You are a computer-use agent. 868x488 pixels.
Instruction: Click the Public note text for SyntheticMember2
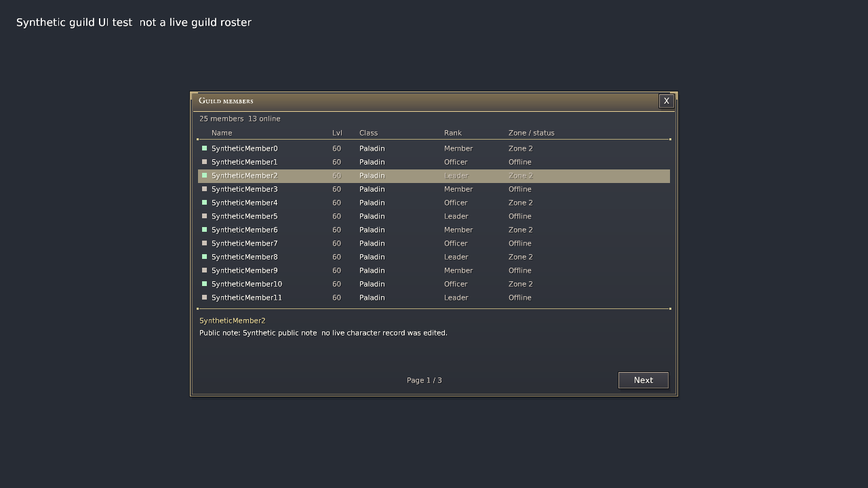[323, 333]
